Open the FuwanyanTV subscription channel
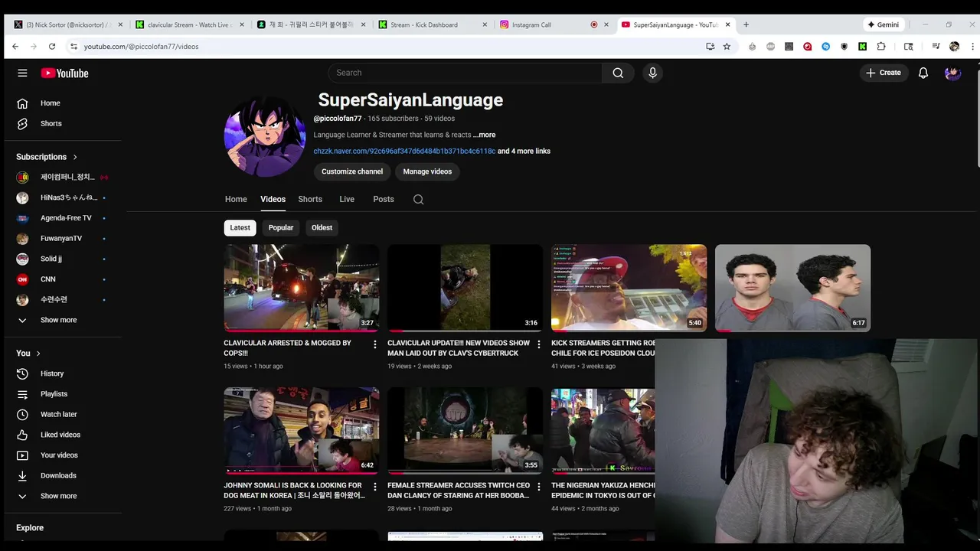The image size is (980, 551). pyautogui.click(x=61, y=238)
